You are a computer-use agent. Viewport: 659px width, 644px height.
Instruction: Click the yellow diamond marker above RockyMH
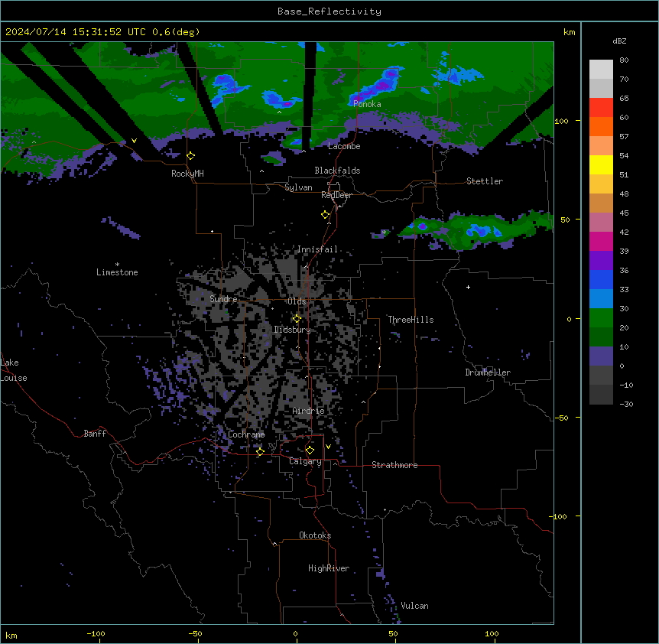pyautogui.click(x=190, y=156)
